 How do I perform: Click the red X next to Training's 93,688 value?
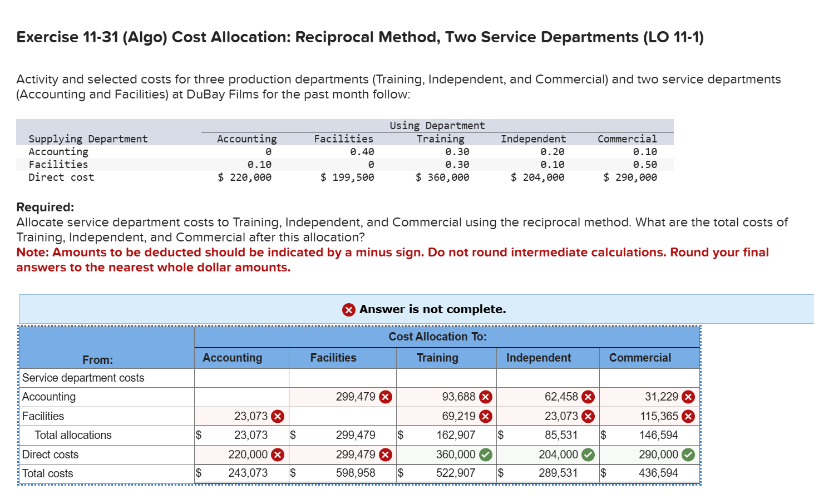pyautogui.click(x=485, y=397)
